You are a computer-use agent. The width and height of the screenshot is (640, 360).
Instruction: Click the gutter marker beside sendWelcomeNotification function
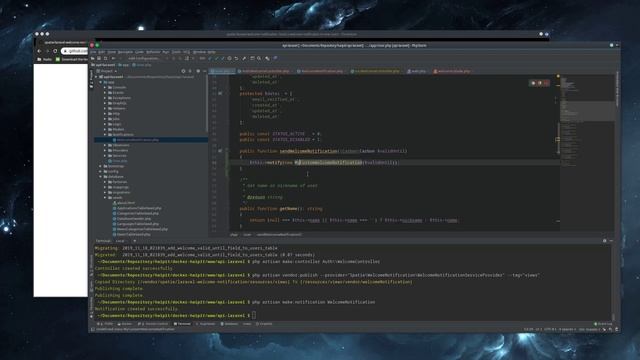pos(220,151)
